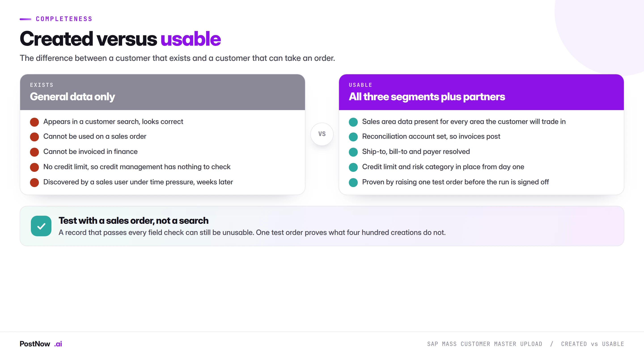Click red bullet beside 'Discovered by a sales user'
Screen dimensions: 644x358
pyautogui.click(x=34, y=182)
